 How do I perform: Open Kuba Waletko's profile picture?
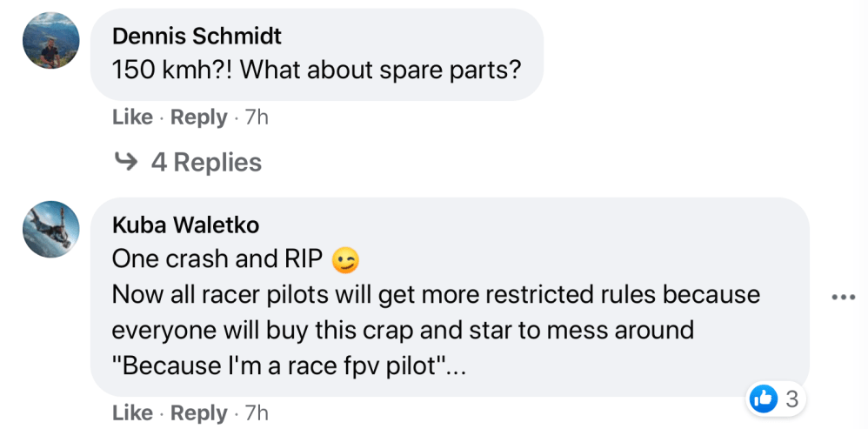coord(51,229)
